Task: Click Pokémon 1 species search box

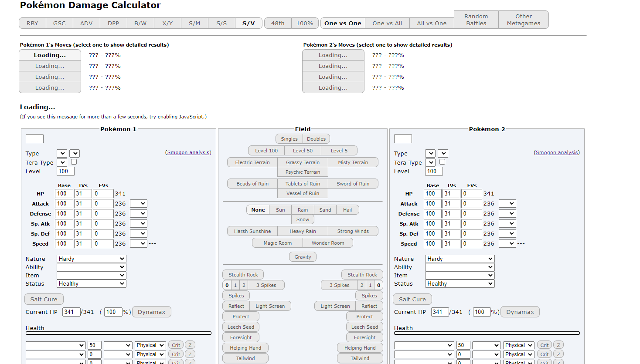Action: (x=34, y=138)
